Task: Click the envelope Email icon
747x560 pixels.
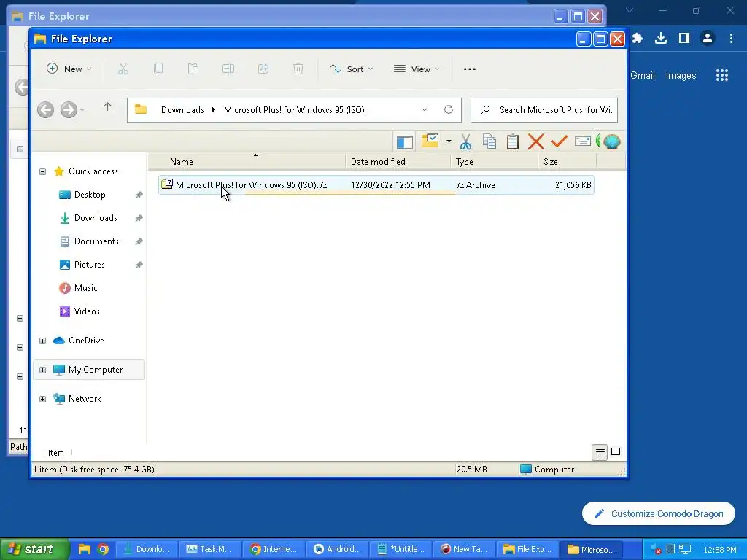Action: click(583, 141)
